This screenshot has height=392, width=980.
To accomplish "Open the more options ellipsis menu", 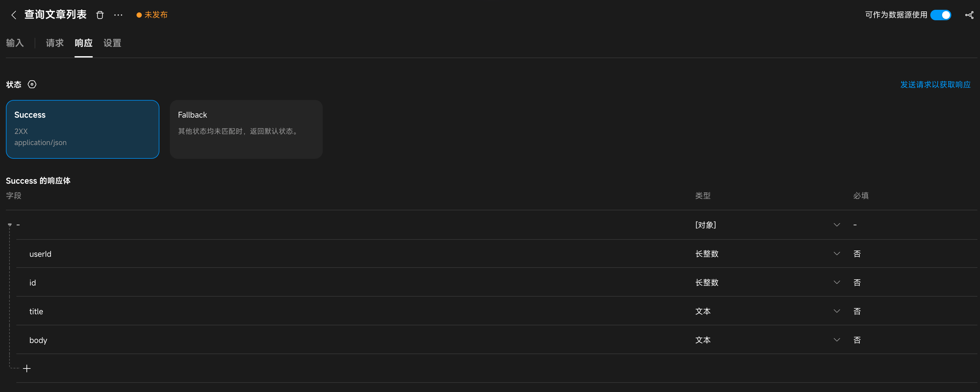I will [118, 15].
